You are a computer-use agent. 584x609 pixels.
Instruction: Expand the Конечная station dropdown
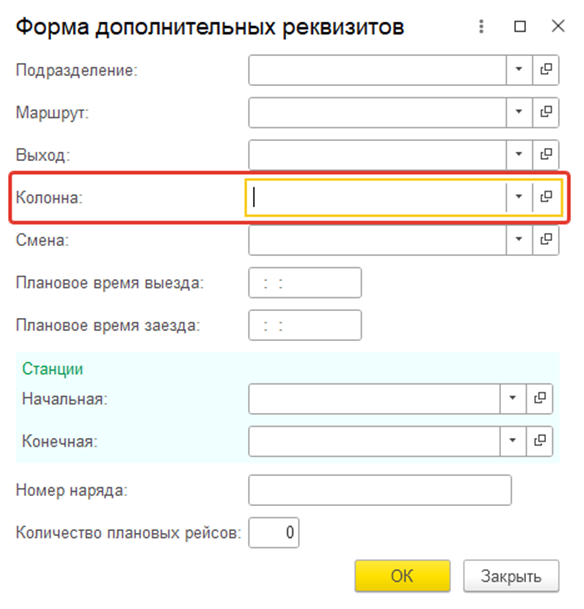tap(513, 441)
